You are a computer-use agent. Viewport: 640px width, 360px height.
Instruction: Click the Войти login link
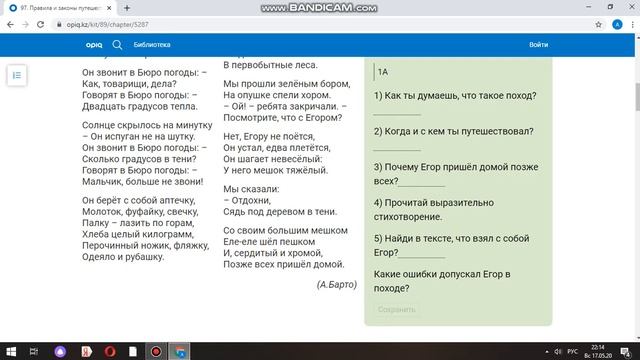tap(538, 45)
